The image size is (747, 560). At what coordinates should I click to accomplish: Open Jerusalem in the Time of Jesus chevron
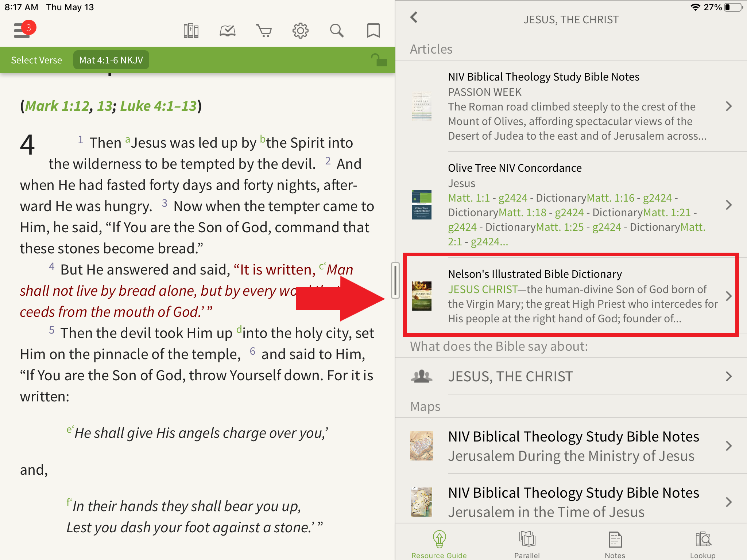point(729,502)
